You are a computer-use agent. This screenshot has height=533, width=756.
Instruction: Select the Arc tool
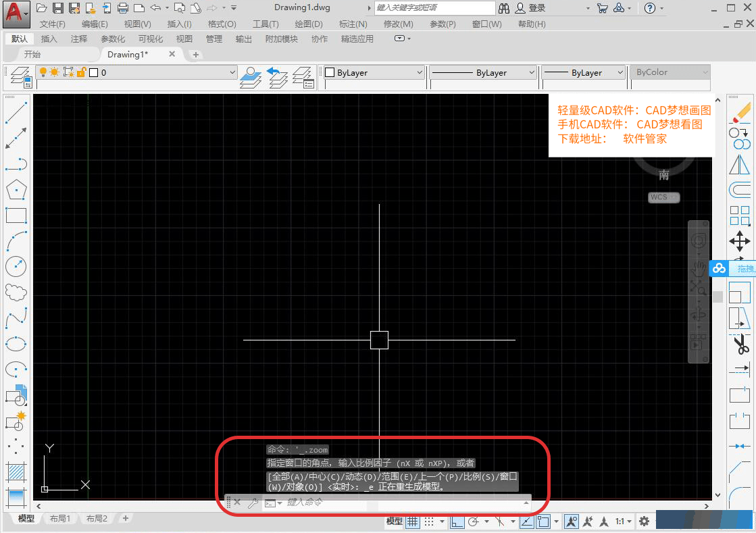(x=16, y=241)
